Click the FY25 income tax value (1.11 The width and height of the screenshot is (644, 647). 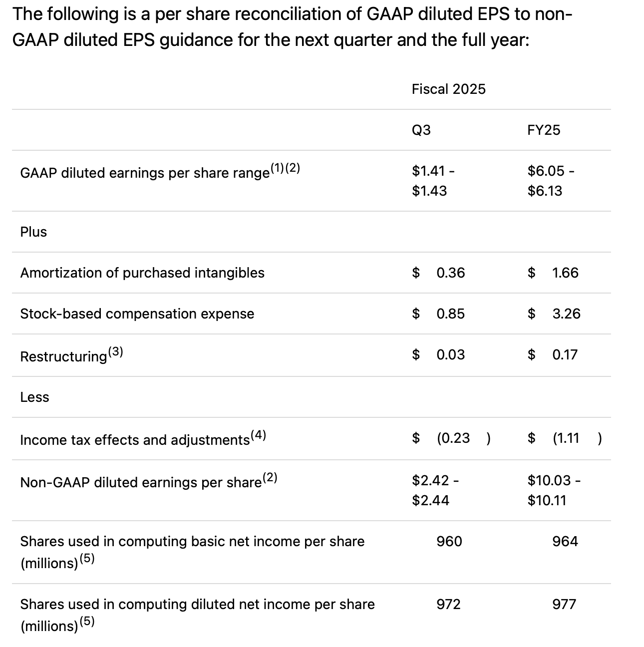click(566, 438)
